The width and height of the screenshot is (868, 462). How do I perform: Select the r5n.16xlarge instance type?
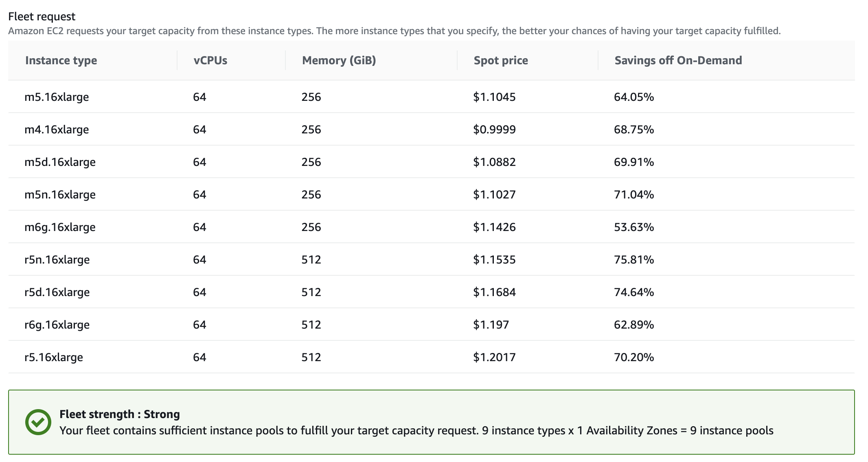57,259
